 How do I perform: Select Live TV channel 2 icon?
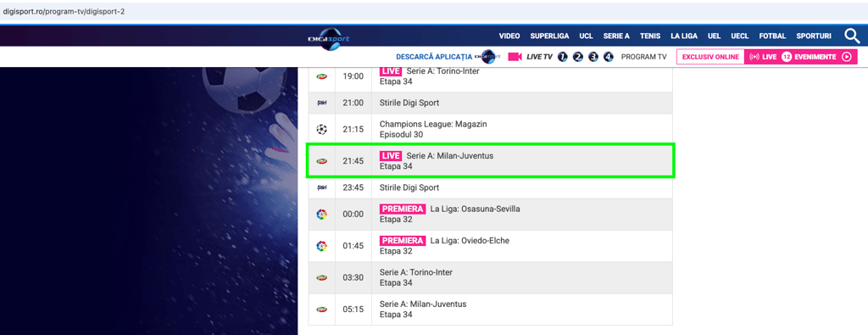(578, 57)
